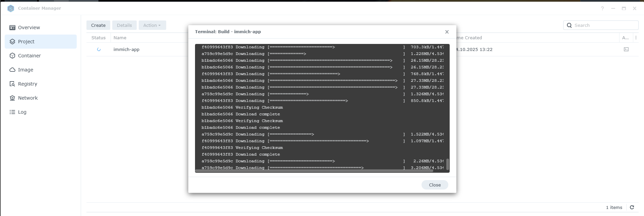Click the Project layers icon in sidebar
The image size is (644, 216).
(12, 42)
